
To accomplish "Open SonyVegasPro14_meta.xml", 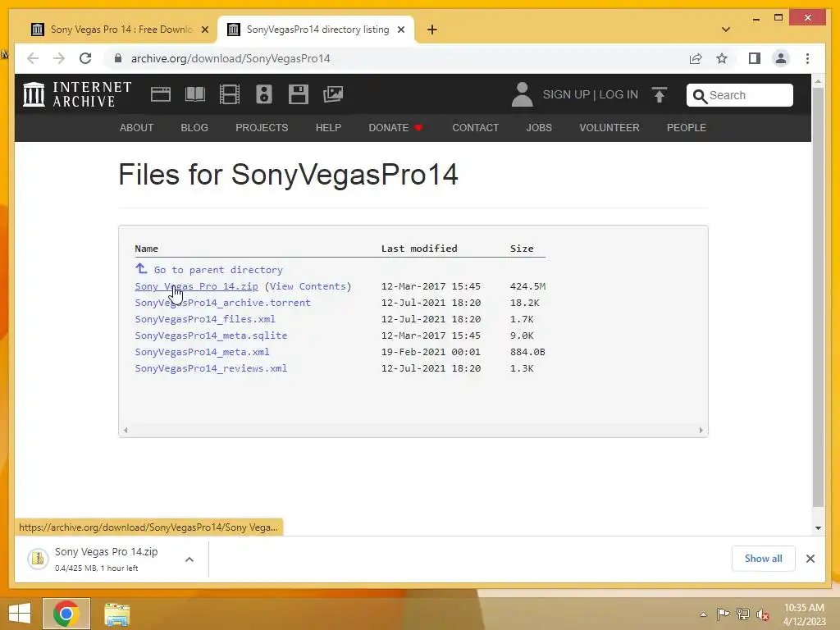I will tap(202, 352).
